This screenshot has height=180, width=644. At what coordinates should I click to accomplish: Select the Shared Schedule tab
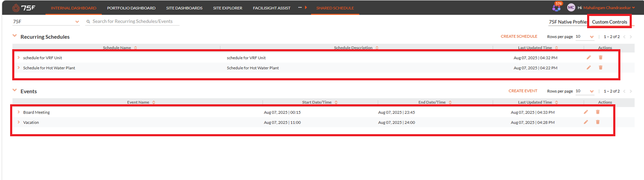[x=335, y=8]
